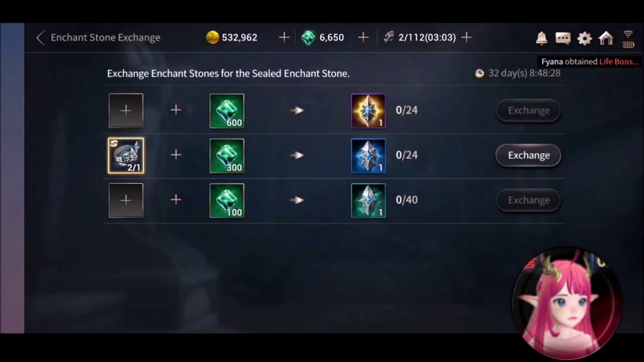This screenshot has width=644, height=362.
Task: Add an item to the empty slot in the first row
Action: coord(126,111)
